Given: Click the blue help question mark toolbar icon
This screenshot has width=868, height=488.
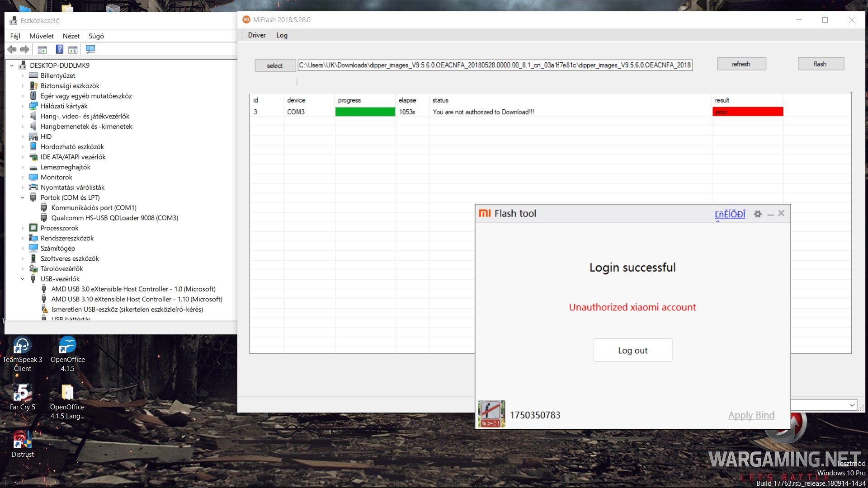Looking at the screenshot, I should (x=59, y=50).
